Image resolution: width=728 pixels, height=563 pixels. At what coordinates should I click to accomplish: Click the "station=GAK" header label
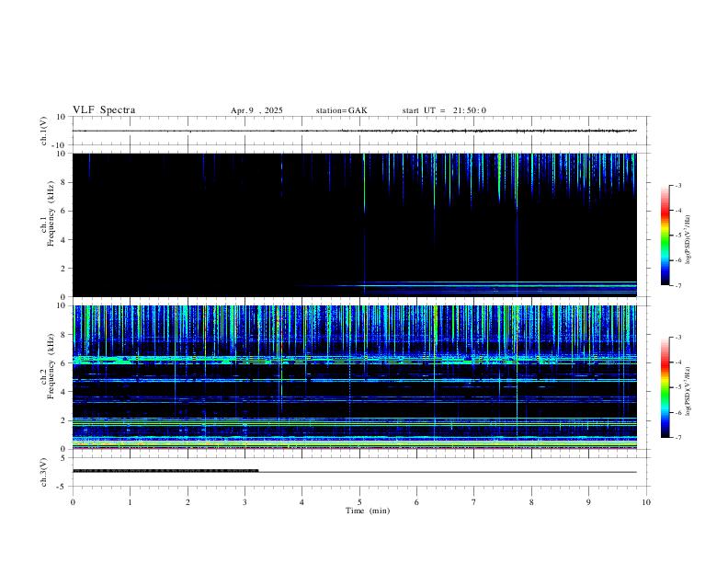(x=342, y=110)
